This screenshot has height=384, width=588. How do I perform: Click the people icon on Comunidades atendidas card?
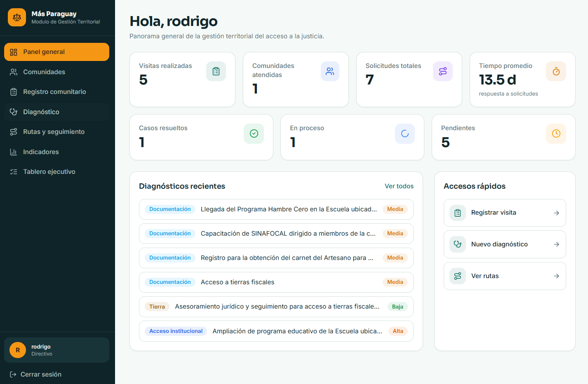coord(330,71)
